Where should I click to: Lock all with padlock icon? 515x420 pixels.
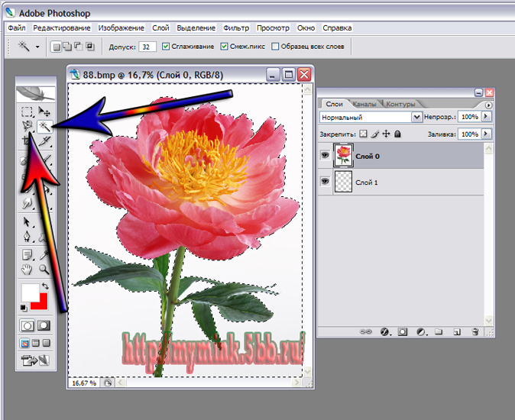[x=397, y=134]
